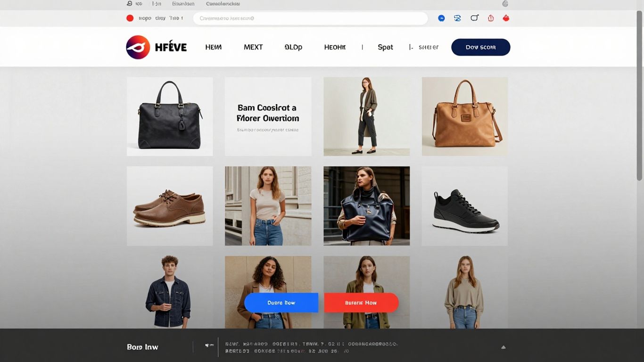This screenshot has height=362, width=644.
Task: Click the blue Dore Bew button
Action: pos(281,302)
